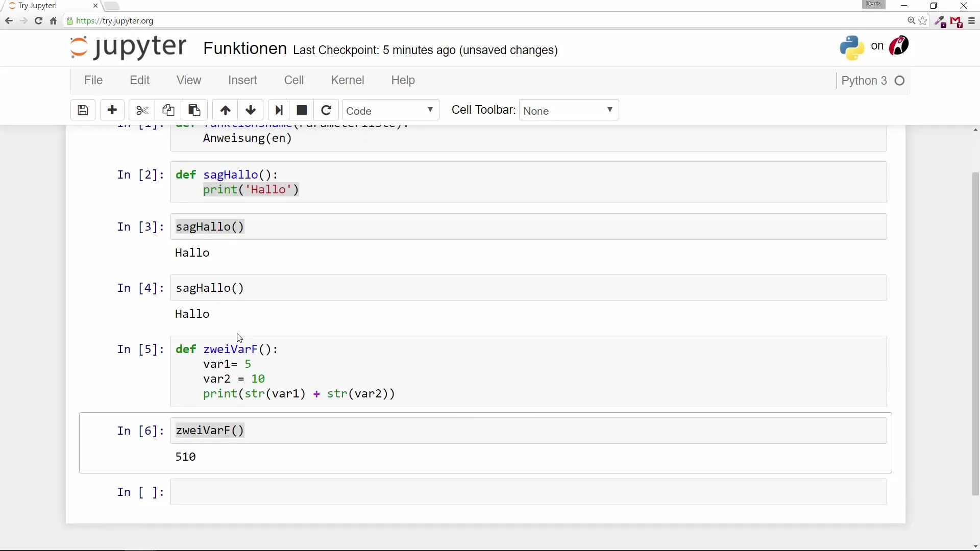Restart the kernel with the circular arrow icon
Image resolution: width=980 pixels, height=551 pixels.
(326, 110)
